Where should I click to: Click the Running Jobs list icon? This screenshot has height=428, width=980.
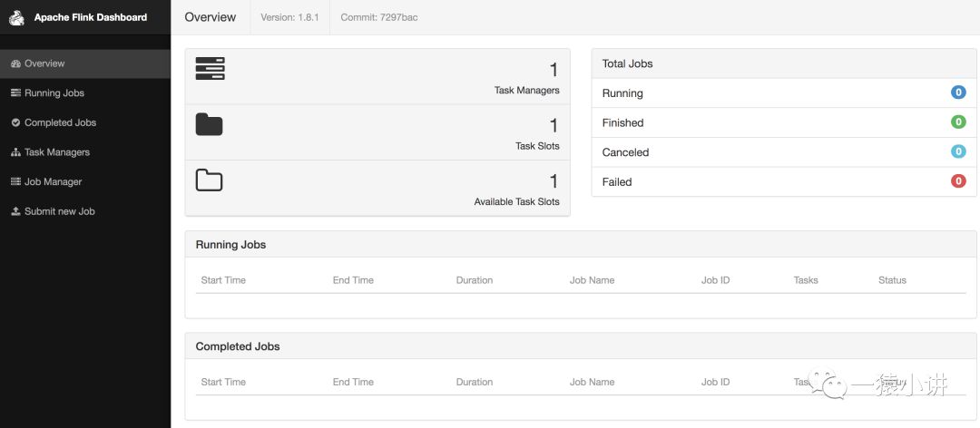tap(16, 93)
